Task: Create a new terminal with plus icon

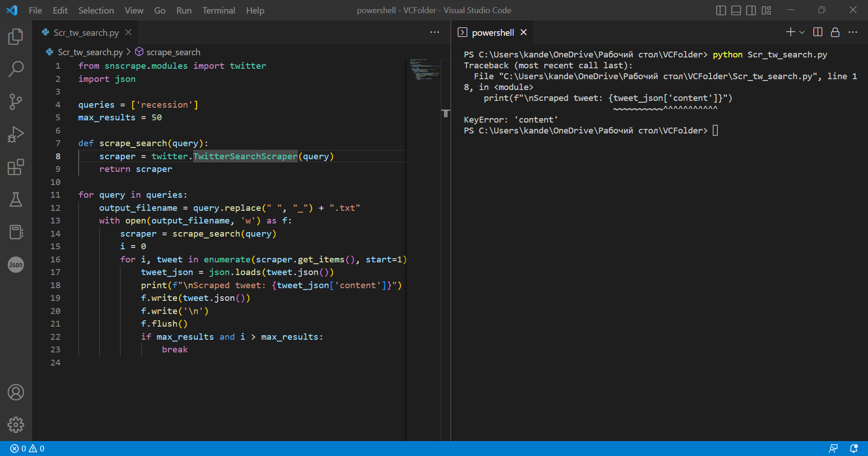Action: click(790, 32)
